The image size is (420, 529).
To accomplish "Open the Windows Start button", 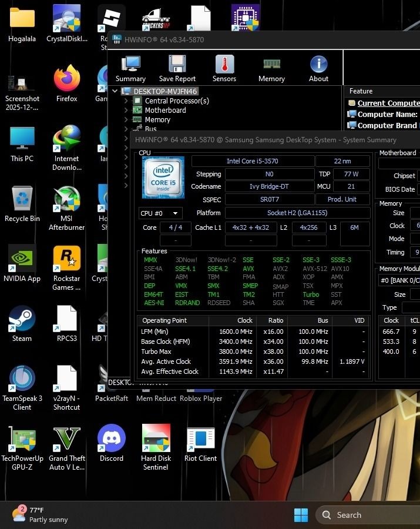I will click(x=301, y=515).
